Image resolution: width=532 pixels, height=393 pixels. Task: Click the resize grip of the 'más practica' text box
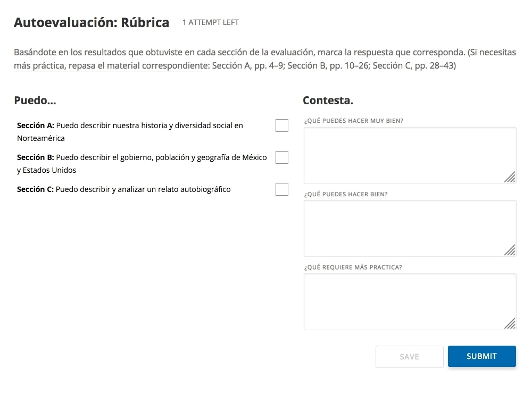[x=510, y=323]
